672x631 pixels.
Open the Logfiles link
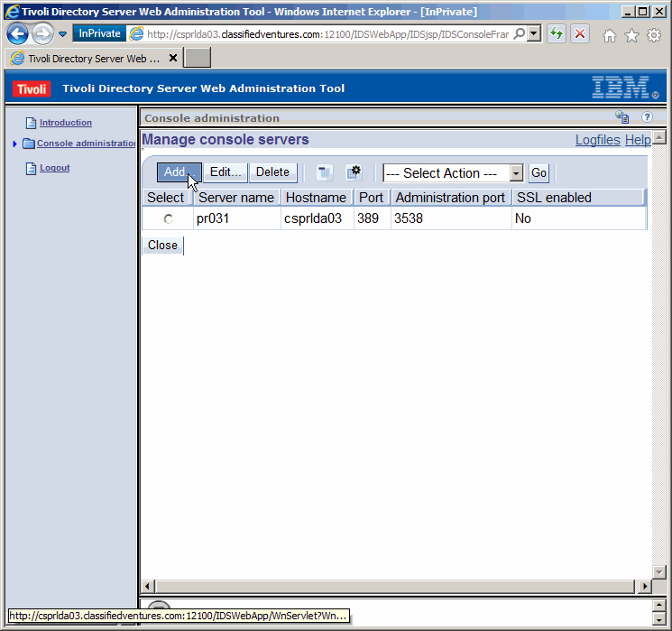click(x=598, y=140)
